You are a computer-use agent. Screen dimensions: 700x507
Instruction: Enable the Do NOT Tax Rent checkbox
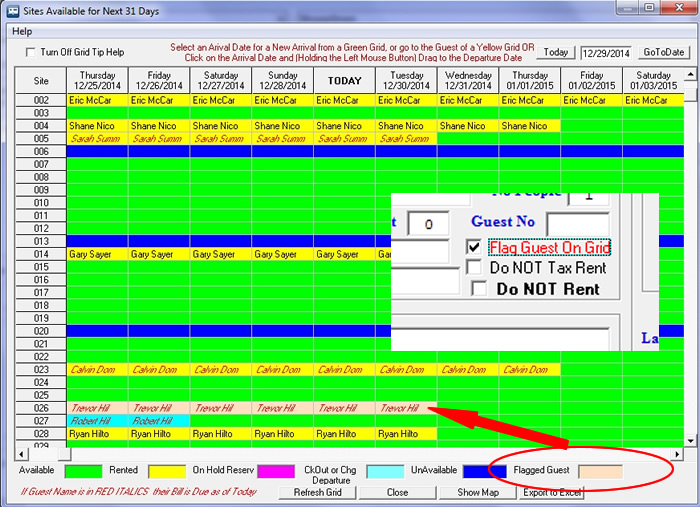474,267
